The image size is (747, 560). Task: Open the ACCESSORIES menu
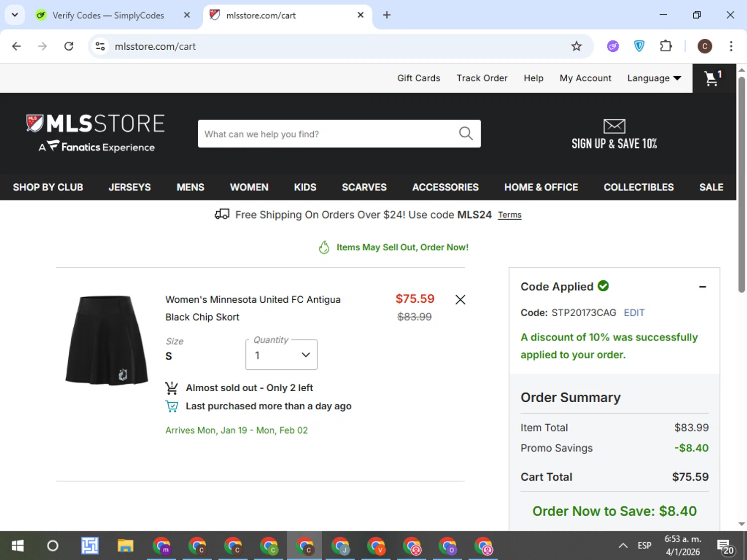click(x=445, y=187)
